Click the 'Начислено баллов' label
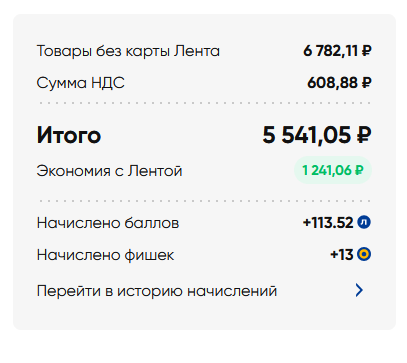 108,223
